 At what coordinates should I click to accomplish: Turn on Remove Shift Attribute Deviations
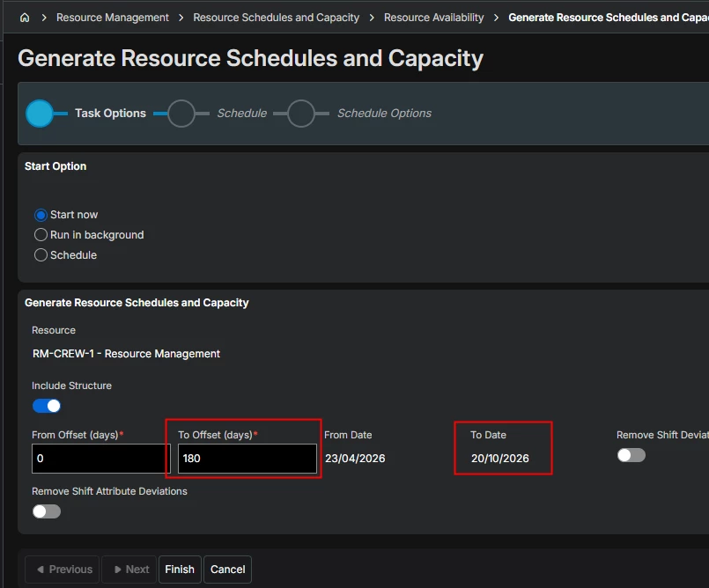pyautogui.click(x=47, y=511)
